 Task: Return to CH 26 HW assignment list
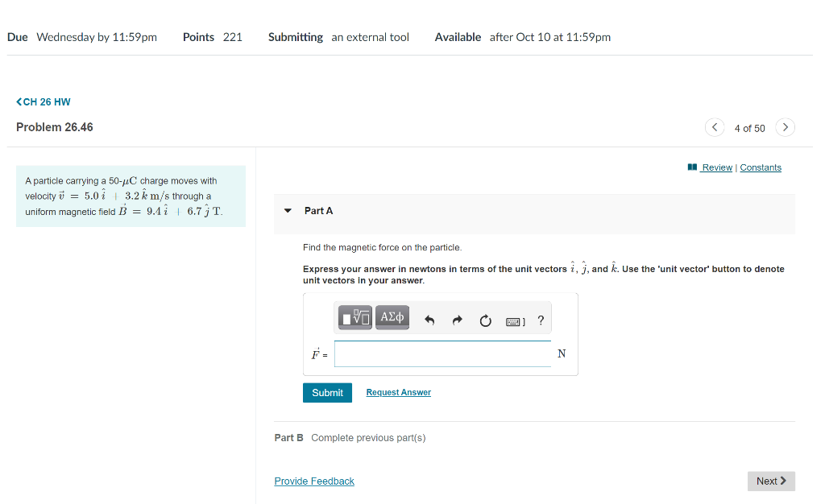pos(48,101)
